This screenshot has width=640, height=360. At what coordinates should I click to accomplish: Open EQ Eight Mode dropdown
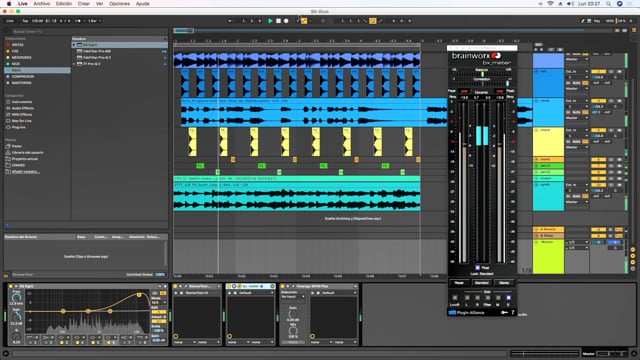(158, 302)
